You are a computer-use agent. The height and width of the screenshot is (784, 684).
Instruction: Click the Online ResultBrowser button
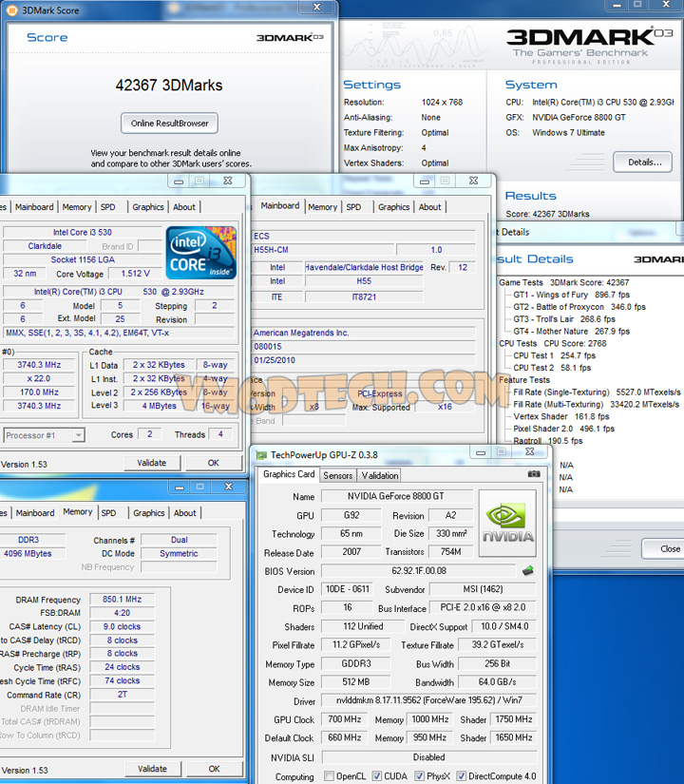click(169, 123)
